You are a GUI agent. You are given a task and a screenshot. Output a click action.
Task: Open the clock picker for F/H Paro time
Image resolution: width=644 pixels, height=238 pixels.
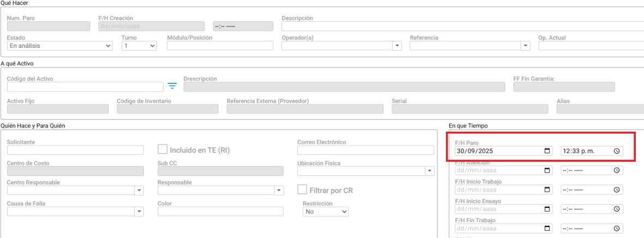pyautogui.click(x=617, y=151)
